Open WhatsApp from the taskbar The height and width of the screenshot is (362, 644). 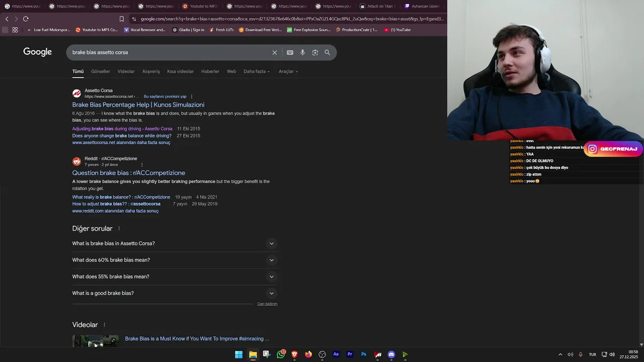[x=281, y=354]
